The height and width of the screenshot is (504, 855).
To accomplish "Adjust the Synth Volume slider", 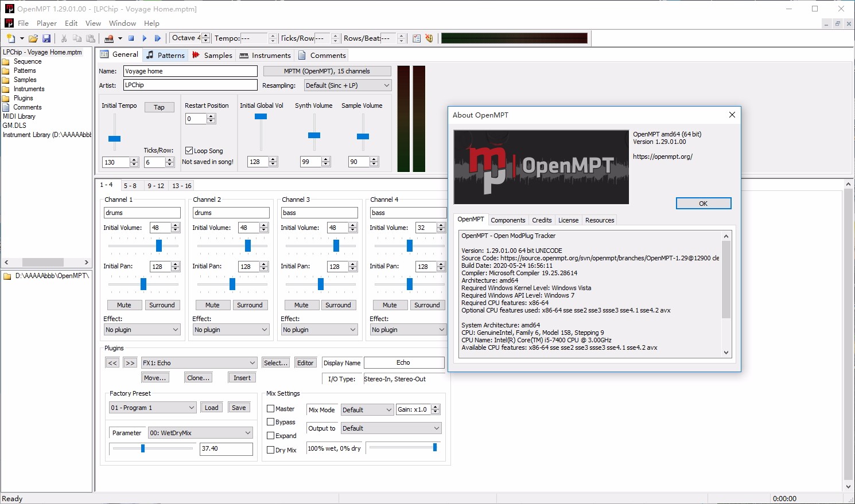I will (314, 135).
